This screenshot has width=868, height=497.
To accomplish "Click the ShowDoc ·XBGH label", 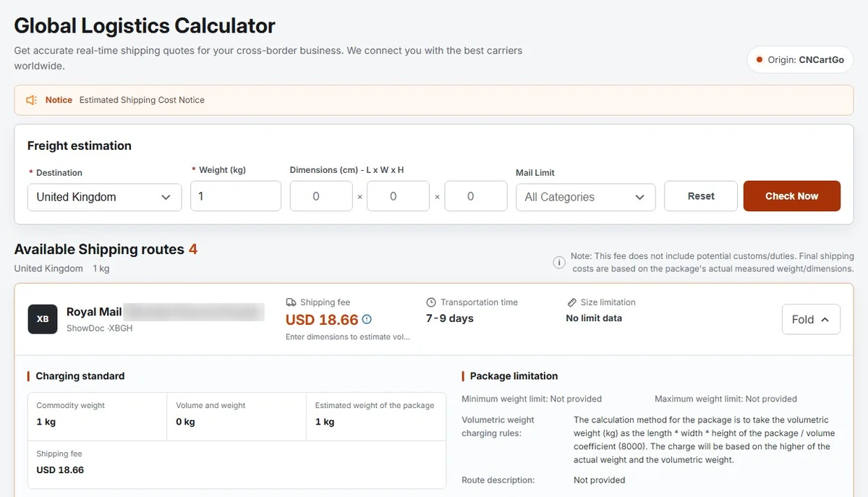I will click(99, 328).
